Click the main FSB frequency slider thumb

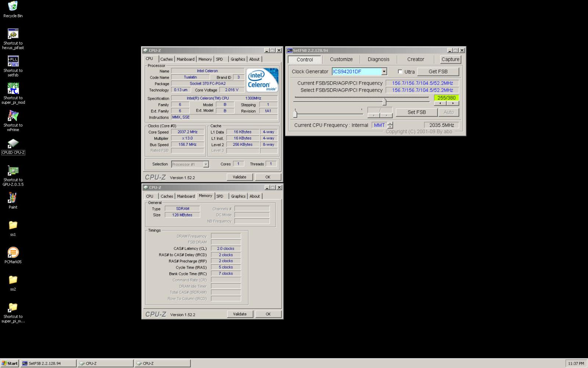pos(384,101)
